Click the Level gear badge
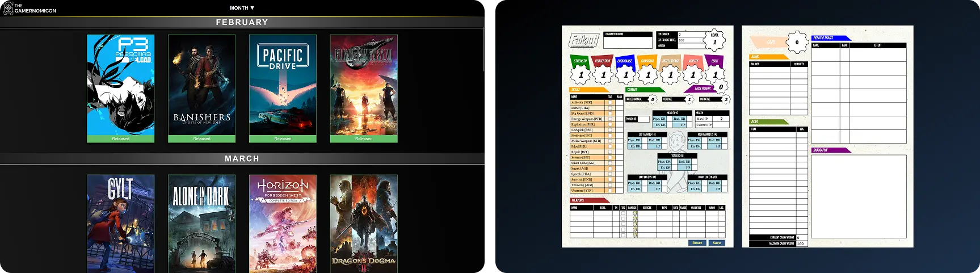The height and width of the screenshot is (273, 980). 714,41
